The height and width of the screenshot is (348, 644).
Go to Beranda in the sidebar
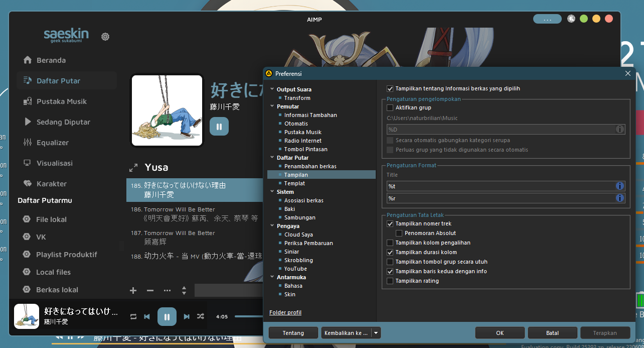coord(51,60)
